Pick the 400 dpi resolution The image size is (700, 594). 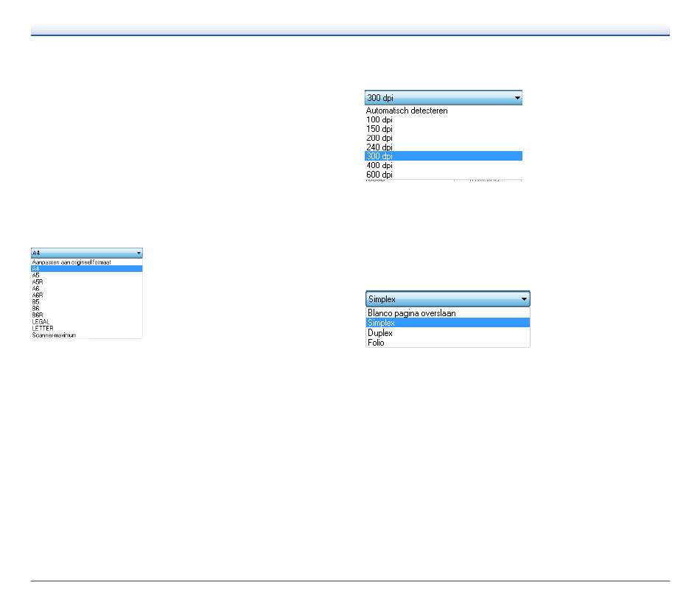click(x=379, y=166)
